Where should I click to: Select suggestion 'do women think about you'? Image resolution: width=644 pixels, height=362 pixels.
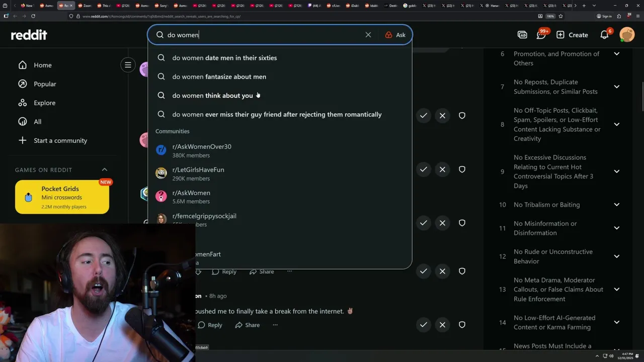click(x=280, y=96)
